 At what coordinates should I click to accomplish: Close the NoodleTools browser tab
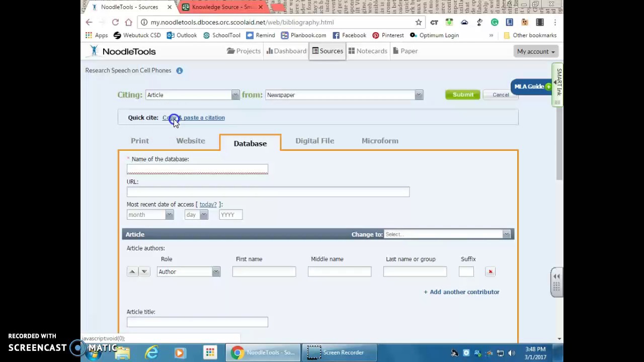click(169, 7)
